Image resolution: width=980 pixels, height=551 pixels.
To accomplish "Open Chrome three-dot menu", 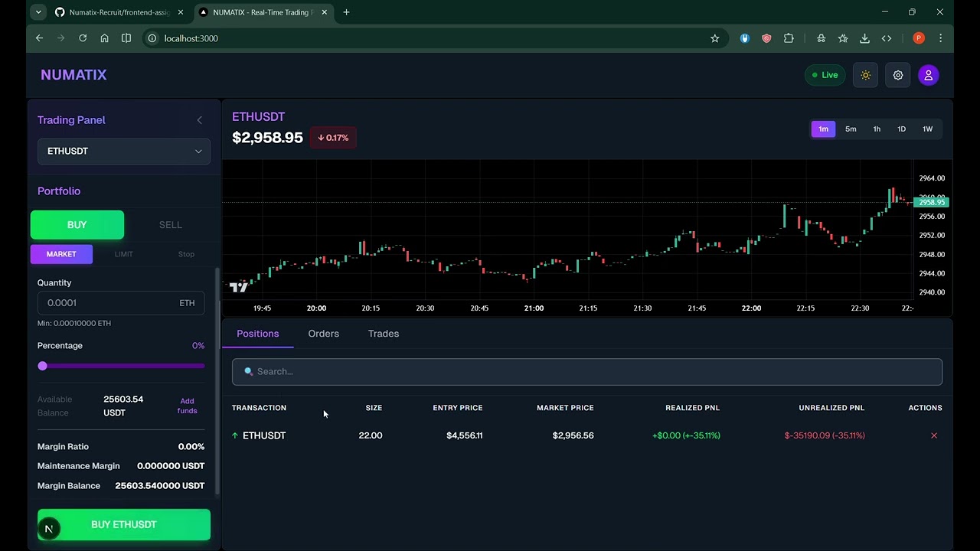I will click(x=941, y=38).
